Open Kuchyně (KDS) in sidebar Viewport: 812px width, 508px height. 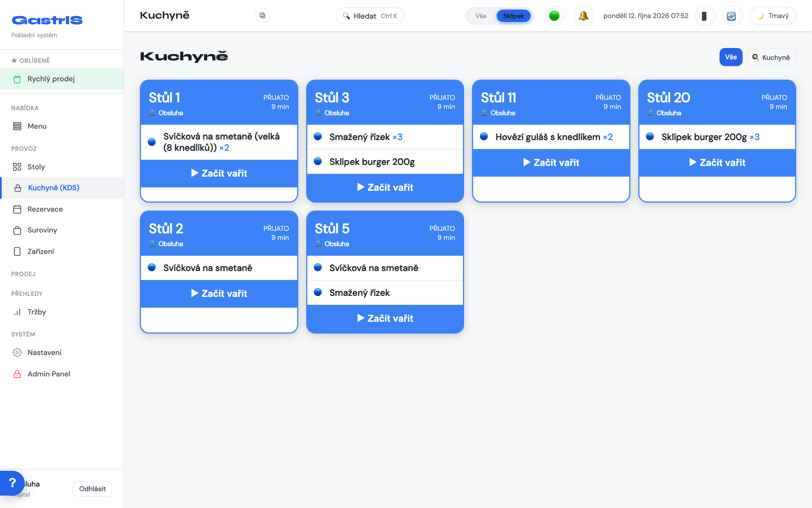click(62, 188)
